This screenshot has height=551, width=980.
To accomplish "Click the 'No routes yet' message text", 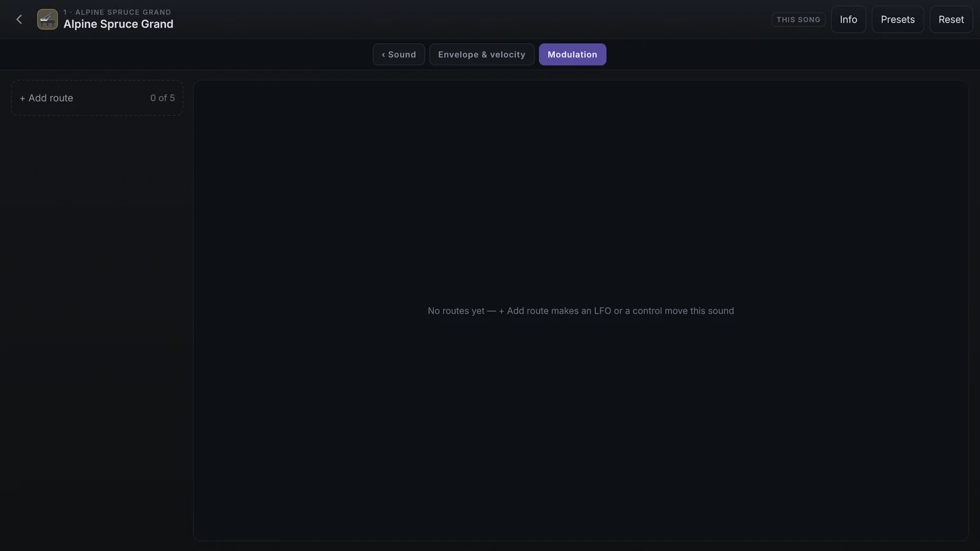I will 581,311.
